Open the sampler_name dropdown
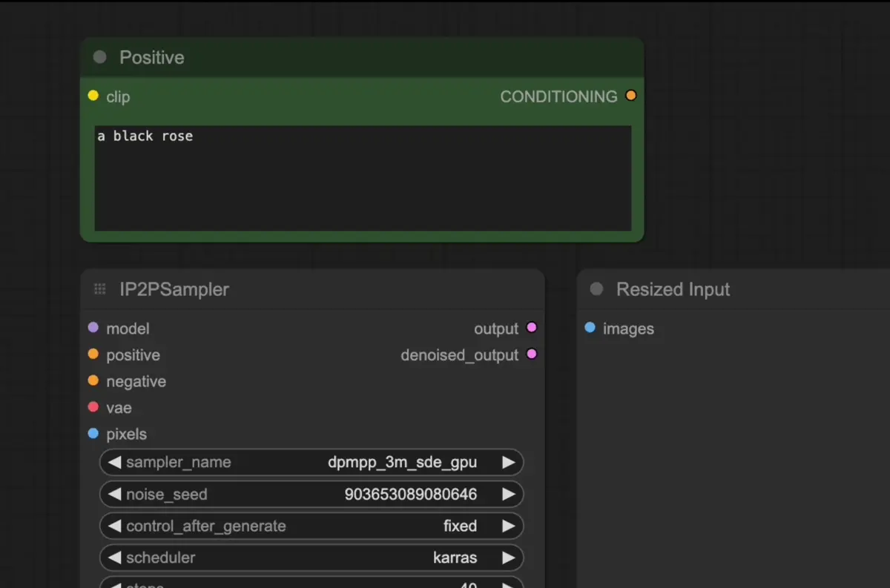 311,462
